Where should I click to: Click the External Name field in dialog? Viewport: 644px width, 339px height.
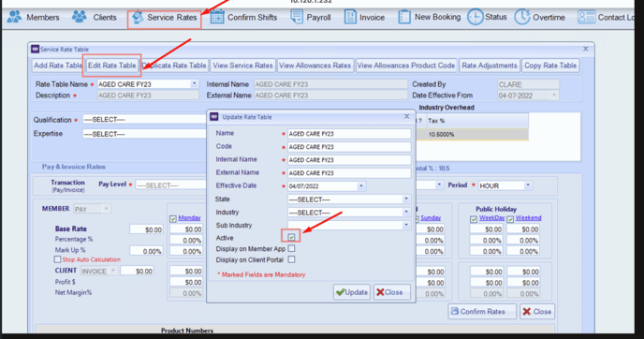point(349,173)
